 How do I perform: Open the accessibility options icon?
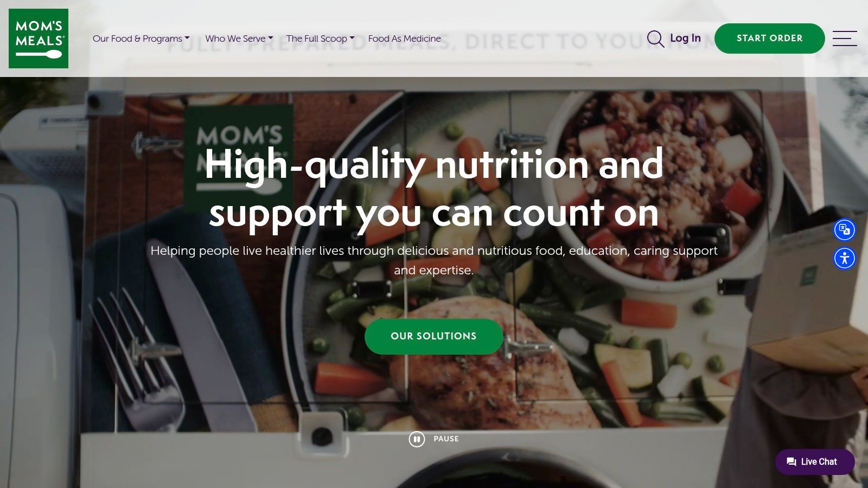tap(845, 258)
